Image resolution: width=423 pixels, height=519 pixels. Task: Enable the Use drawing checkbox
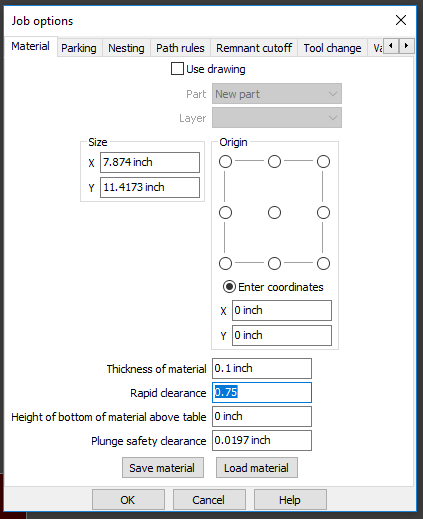click(x=177, y=69)
